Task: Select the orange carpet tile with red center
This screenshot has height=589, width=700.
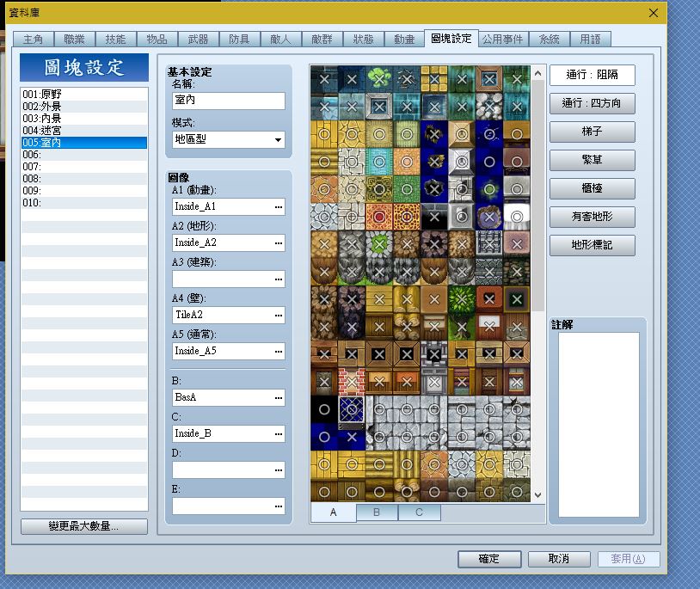Action: click(379, 217)
